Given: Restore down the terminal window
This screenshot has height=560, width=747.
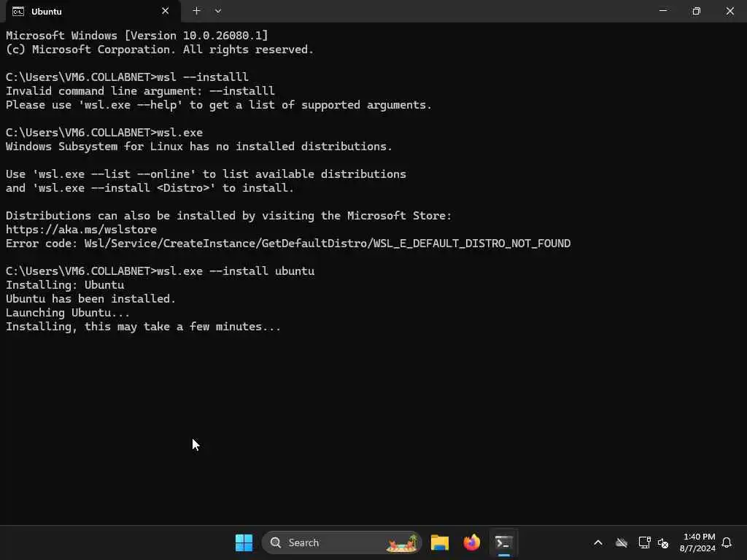Looking at the screenshot, I should point(696,10).
